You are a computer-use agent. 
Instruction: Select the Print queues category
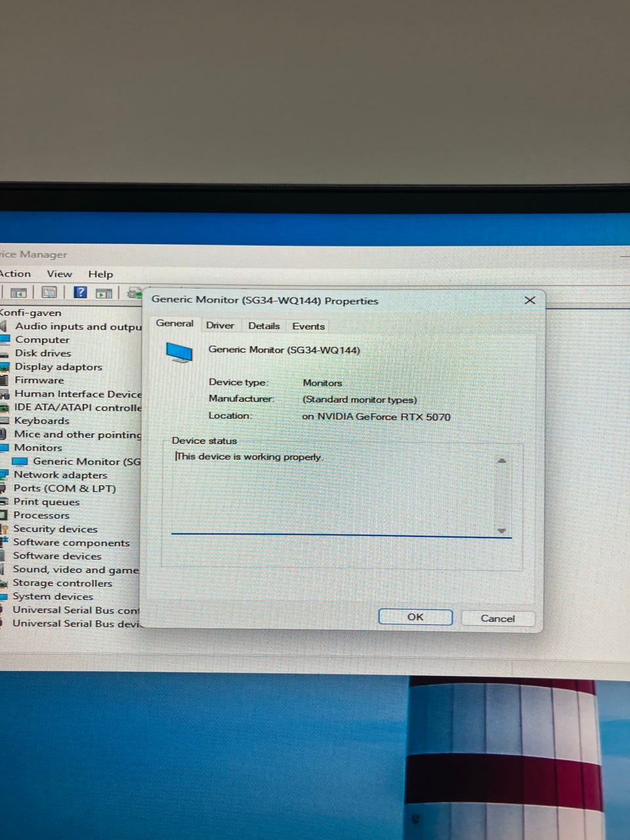[47, 502]
